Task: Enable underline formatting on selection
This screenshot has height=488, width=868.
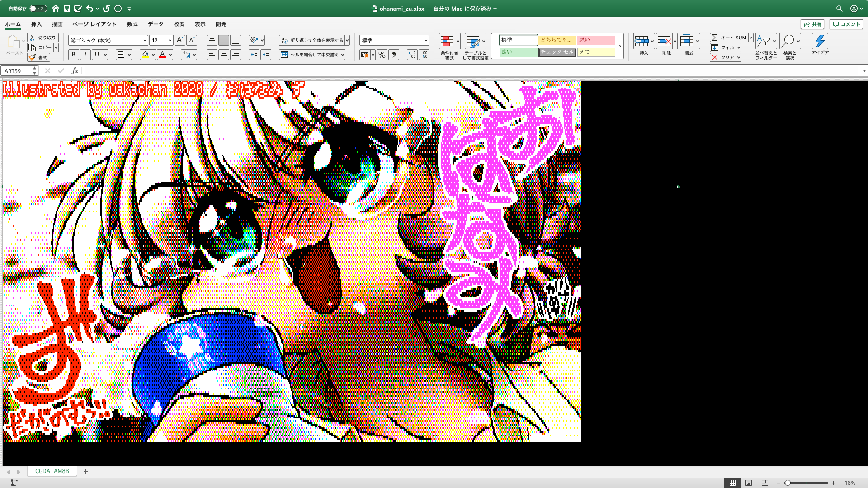Action: [97, 54]
